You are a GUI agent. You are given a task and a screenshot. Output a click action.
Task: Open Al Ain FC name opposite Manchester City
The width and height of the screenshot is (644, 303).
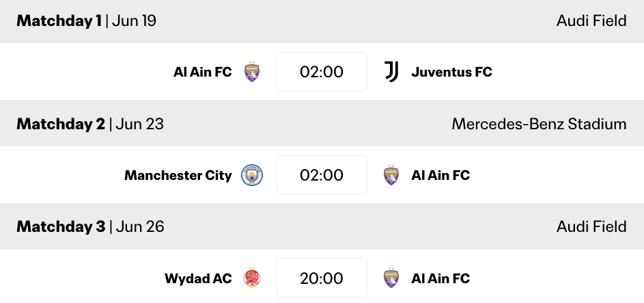tap(440, 176)
